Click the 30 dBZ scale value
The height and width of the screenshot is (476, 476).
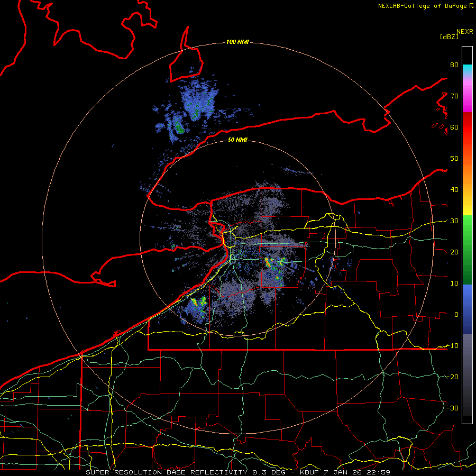(454, 221)
